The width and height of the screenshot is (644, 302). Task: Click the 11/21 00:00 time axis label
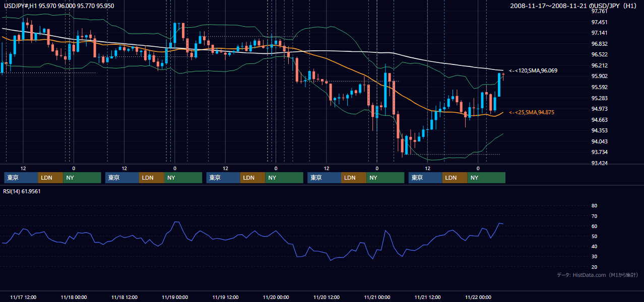pyautogui.click(x=377, y=297)
